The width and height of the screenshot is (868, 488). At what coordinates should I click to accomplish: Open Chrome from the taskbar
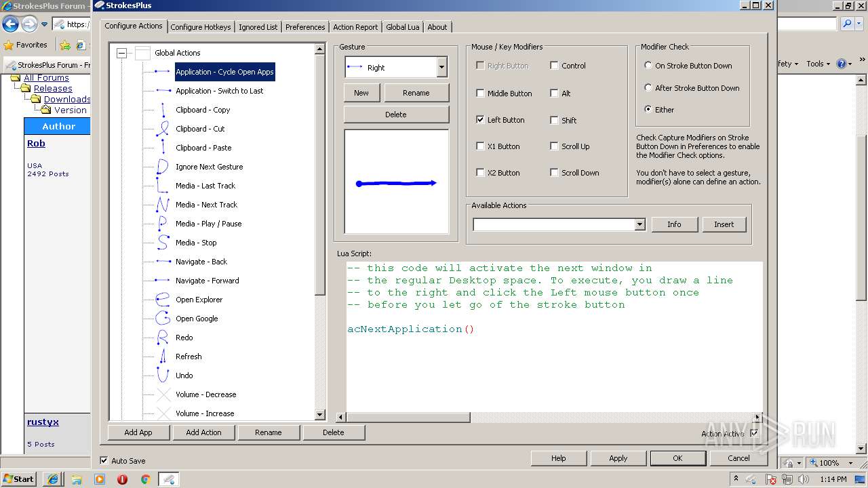[x=145, y=479]
